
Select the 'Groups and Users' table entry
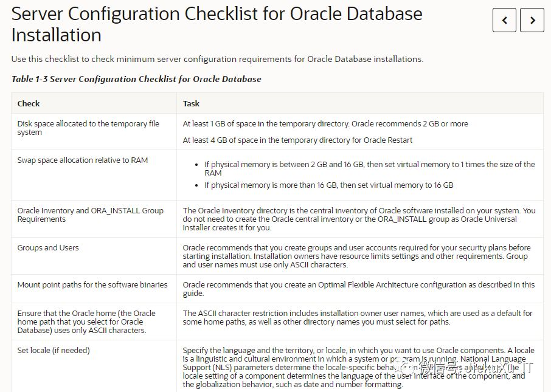pyautogui.click(x=49, y=247)
